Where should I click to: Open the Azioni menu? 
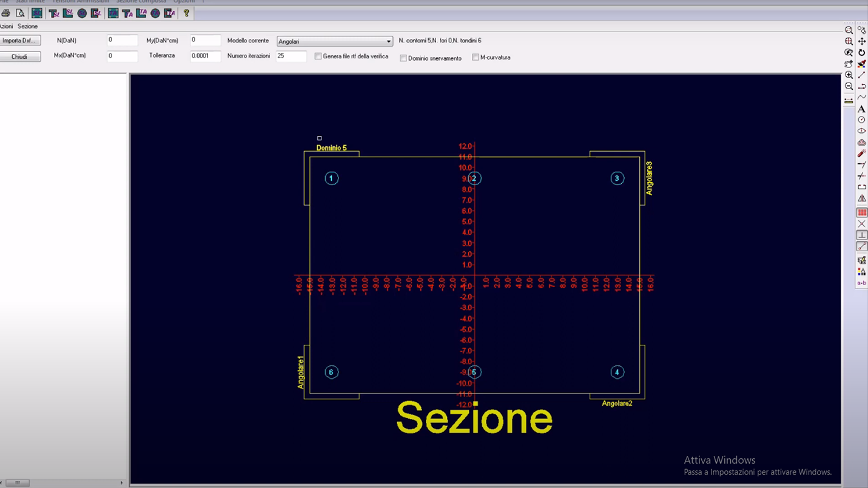tap(6, 26)
